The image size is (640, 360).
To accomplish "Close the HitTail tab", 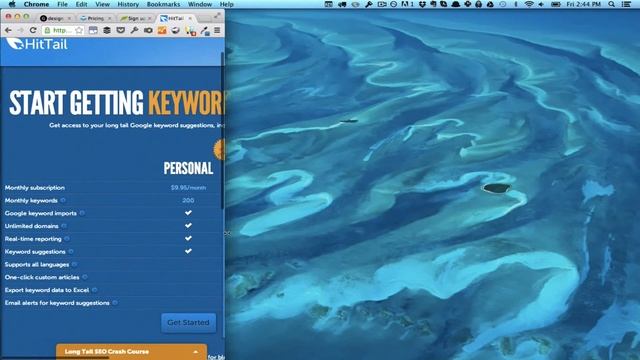I will [x=190, y=18].
